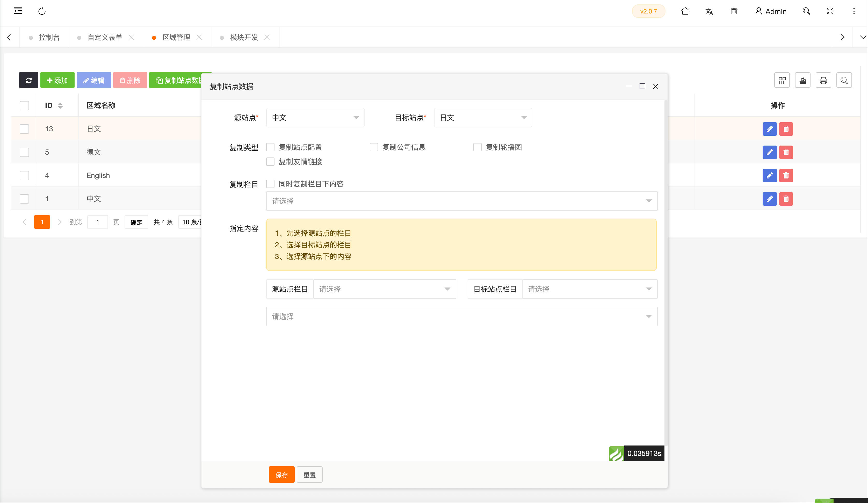868x503 pixels.
Task: Open the 源站点 dropdown showing 中文
Action: [x=315, y=118]
